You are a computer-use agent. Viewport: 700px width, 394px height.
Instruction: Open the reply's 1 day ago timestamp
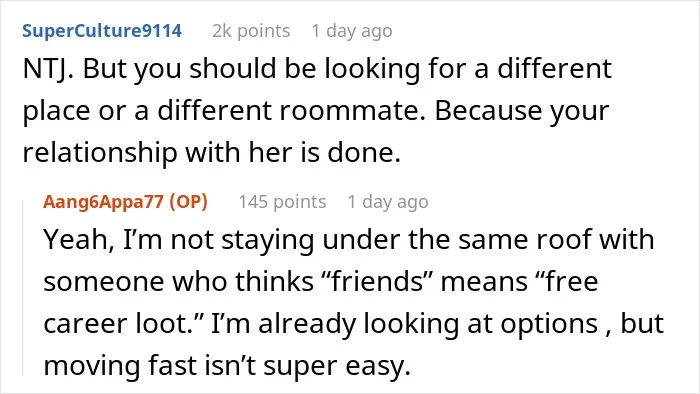(x=388, y=202)
